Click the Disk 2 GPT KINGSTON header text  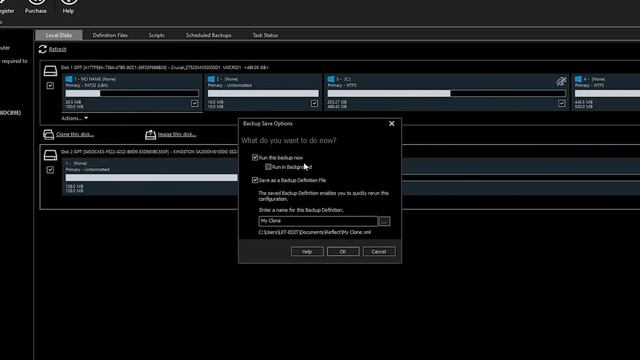(149, 151)
